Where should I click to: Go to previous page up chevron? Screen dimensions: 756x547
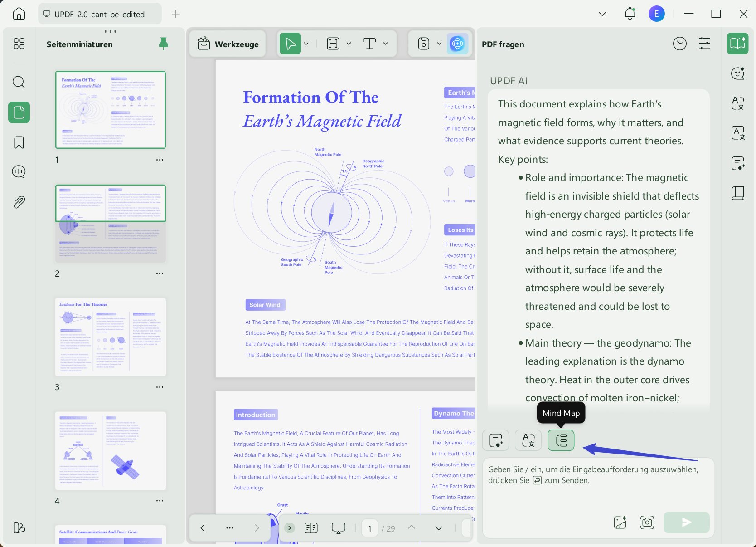click(x=412, y=527)
